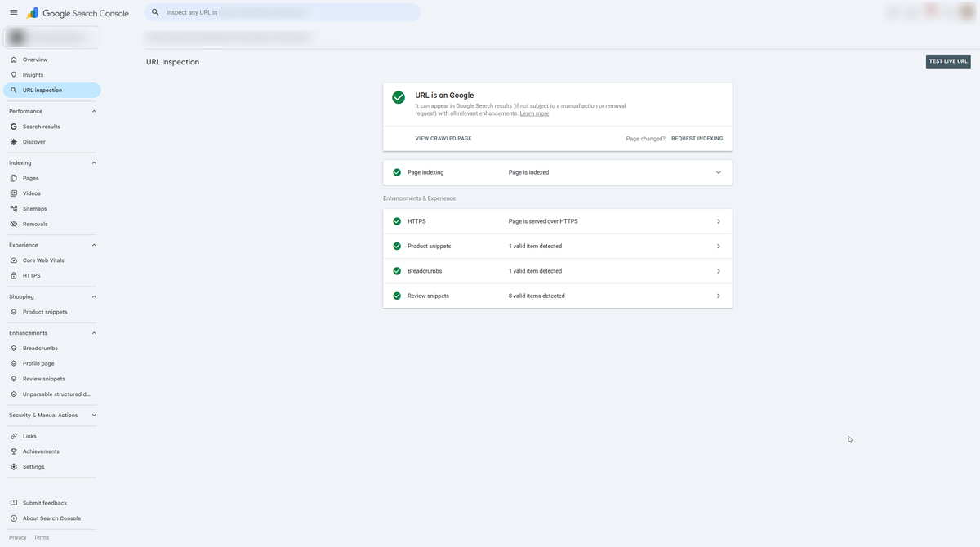
Task: Click the Achievements trophy icon
Action: pos(14,451)
